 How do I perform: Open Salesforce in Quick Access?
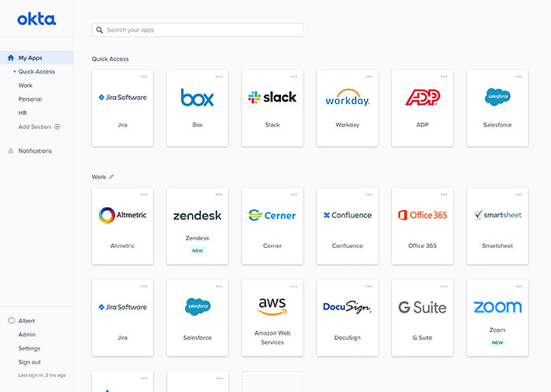[x=497, y=108]
